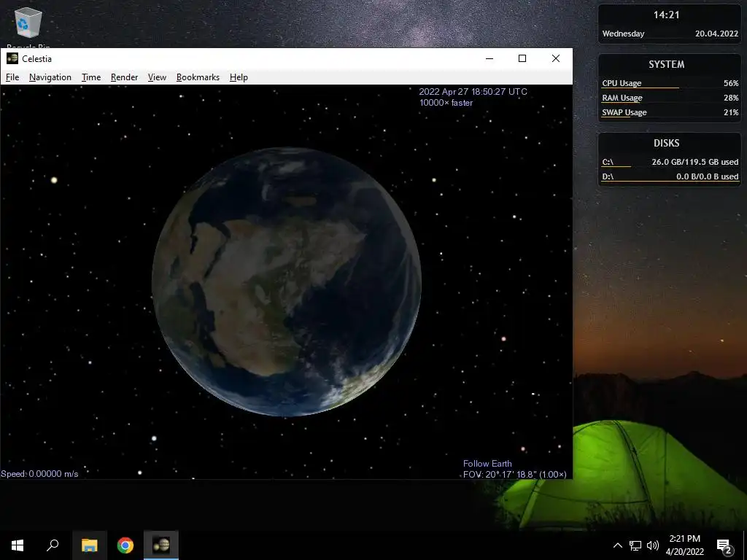Image resolution: width=747 pixels, height=560 pixels.
Task: Open the volume tray icon
Action: [x=653, y=545]
